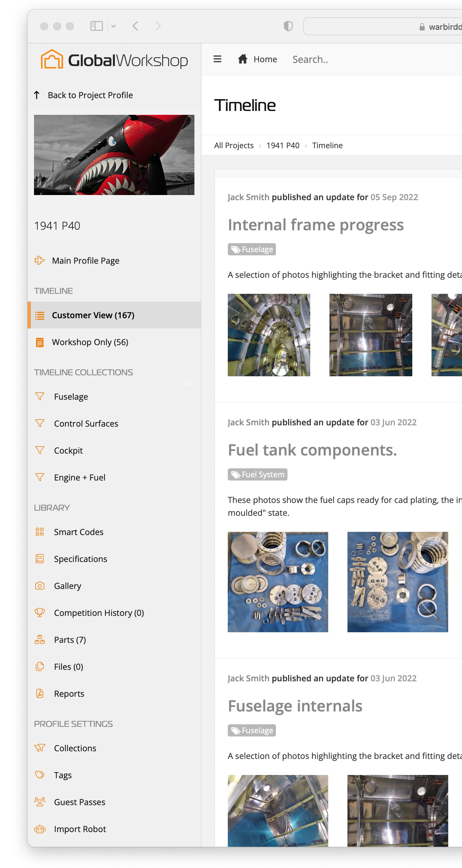
Task: Open the Internal frame progress update
Action: (x=315, y=225)
